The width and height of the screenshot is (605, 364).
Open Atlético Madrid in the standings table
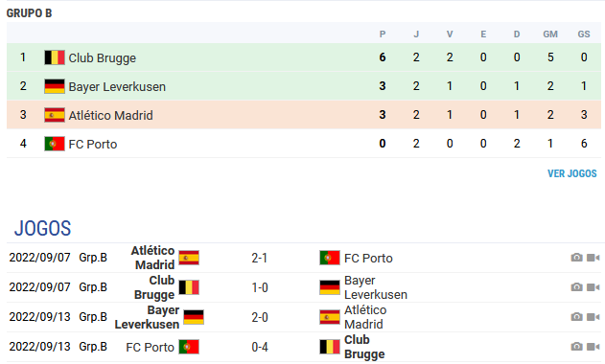point(110,115)
